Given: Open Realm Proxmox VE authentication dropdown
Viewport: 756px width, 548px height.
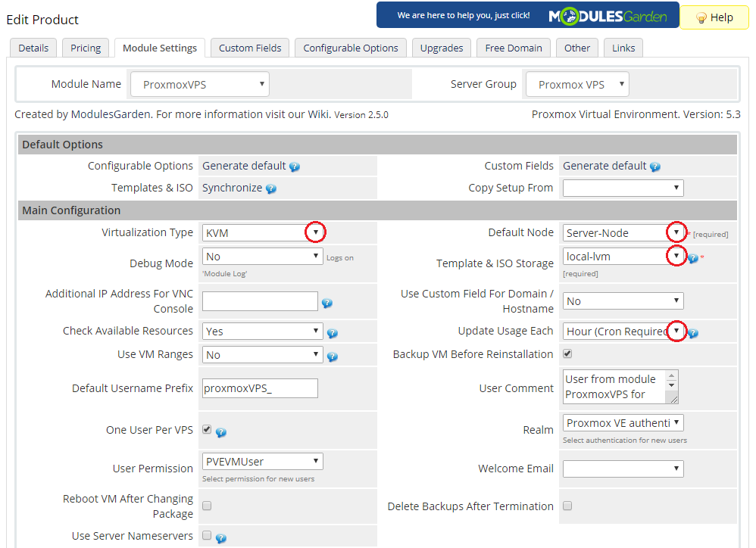Looking at the screenshot, I should tap(623, 423).
